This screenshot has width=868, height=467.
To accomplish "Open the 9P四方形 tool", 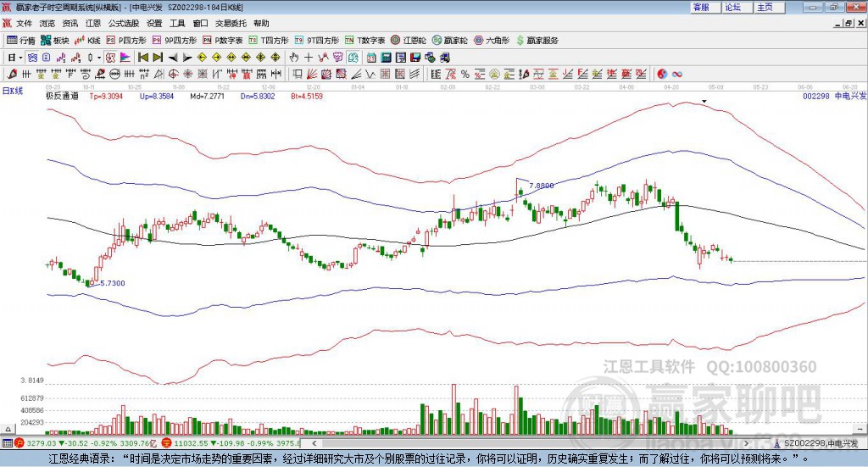I will (175, 41).
